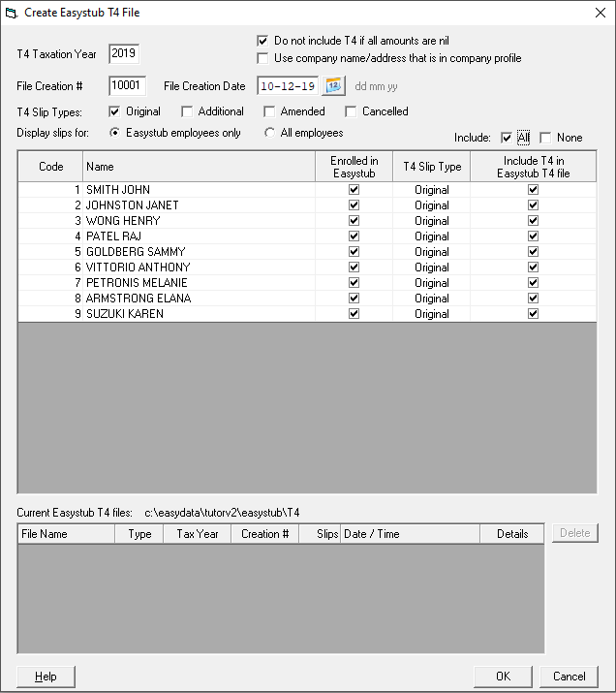616x693 pixels.
Task: Toggle Enrolled in Easystub for SMITH JOHN
Action: coord(354,190)
